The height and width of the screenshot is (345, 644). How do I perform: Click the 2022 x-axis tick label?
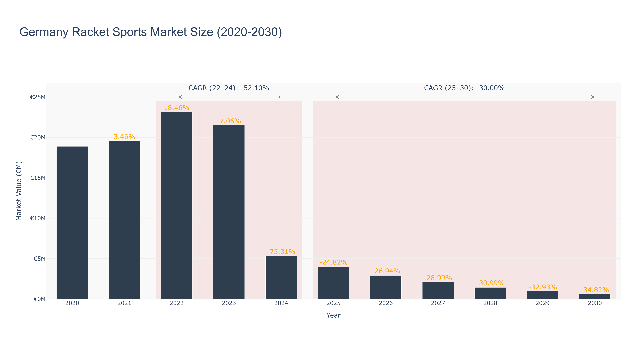tap(177, 303)
